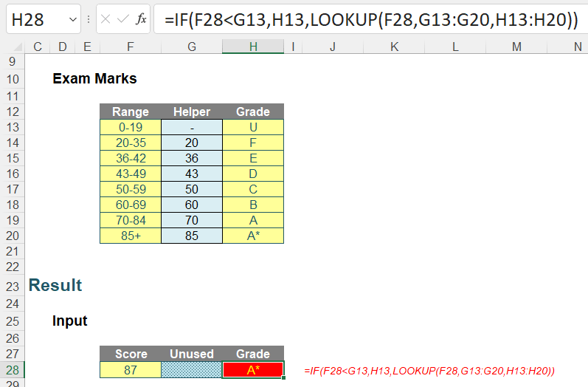Image resolution: width=588 pixels, height=387 pixels.
Task: Click the Helper cell with value 50
Action: pos(191,190)
